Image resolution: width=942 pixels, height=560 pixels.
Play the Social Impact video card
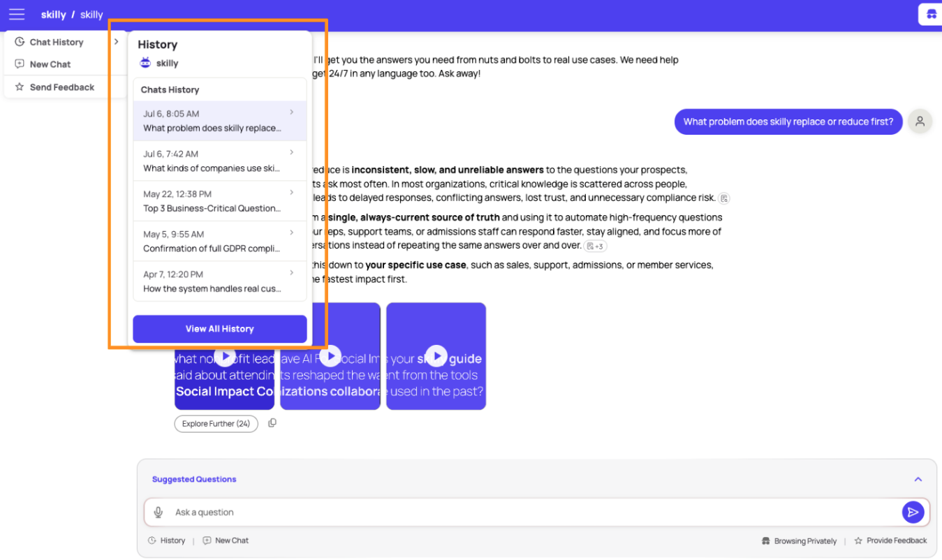pos(224,356)
